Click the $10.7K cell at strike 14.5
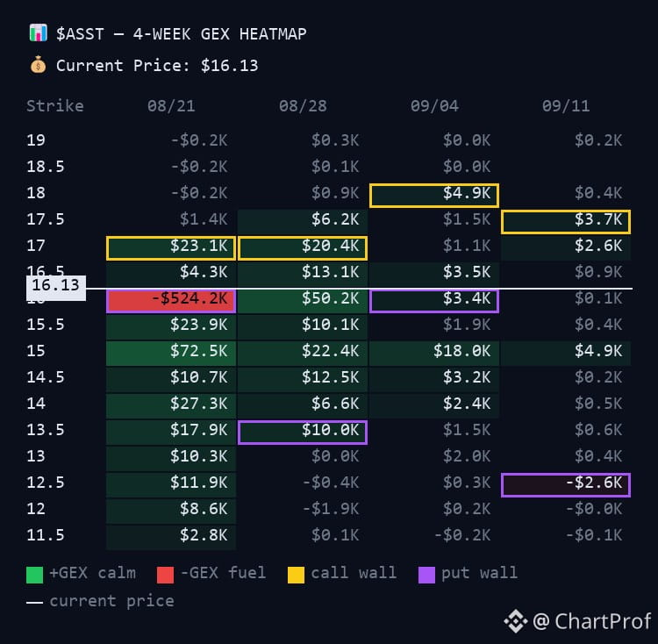The image size is (658, 644). click(171, 379)
